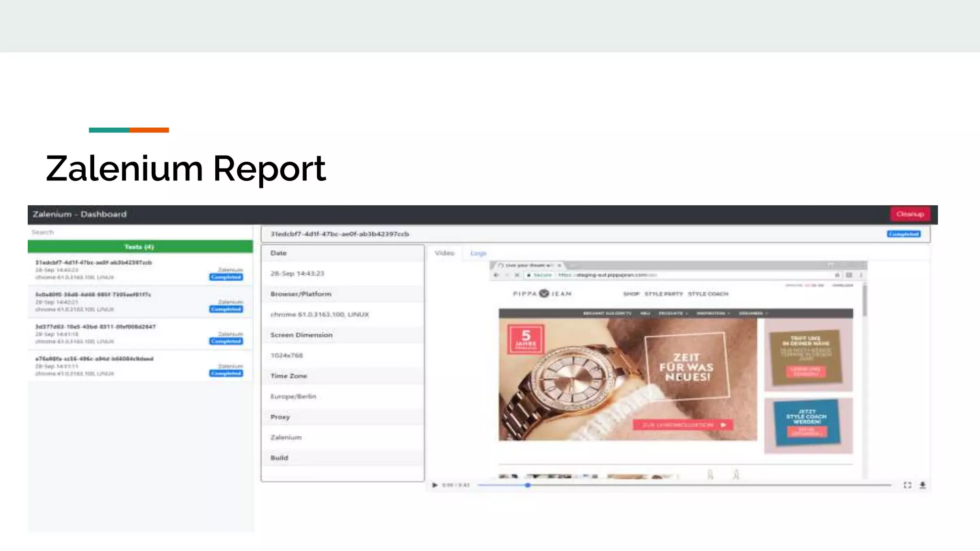Click Completed badge in detail header
The width and height of the screenshot is (980, 551).
coord(903,234)
